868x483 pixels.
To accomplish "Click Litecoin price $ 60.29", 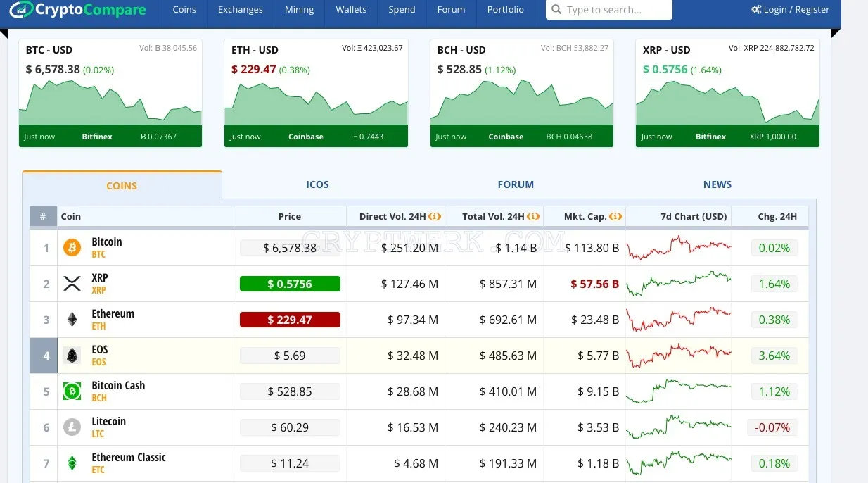I will (x=290, y=427).
